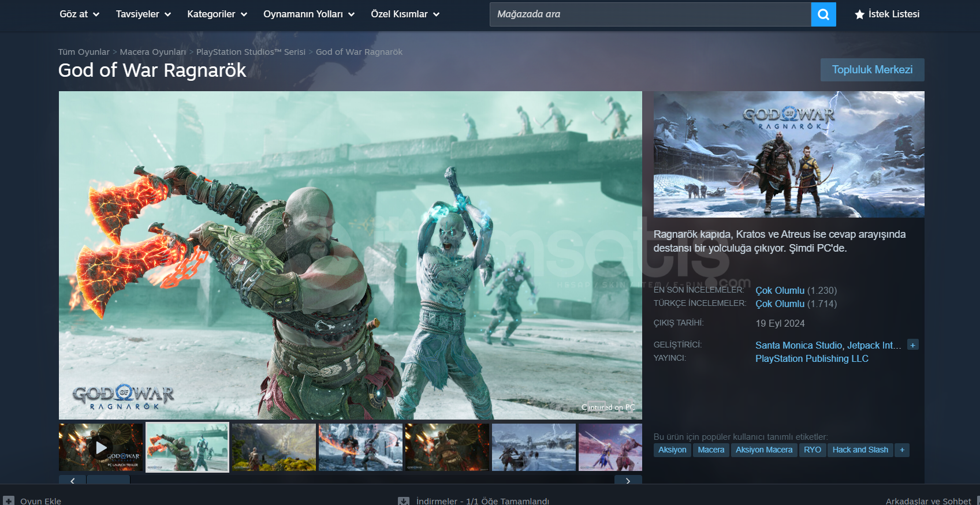The width and height of the screenshot is (980, 505).
Task: Select the Aksiyon tag
Action: pyautogui.click(x=672, y=450)
